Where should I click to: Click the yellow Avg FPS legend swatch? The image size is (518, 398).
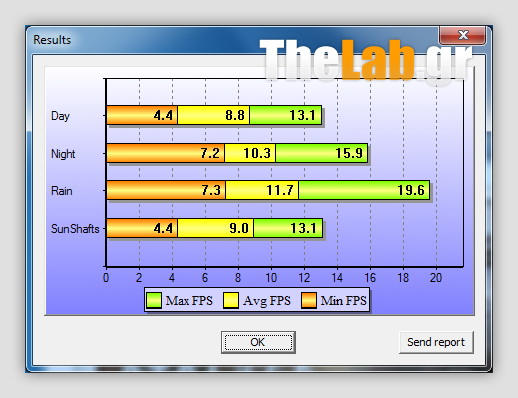[231, 300]
